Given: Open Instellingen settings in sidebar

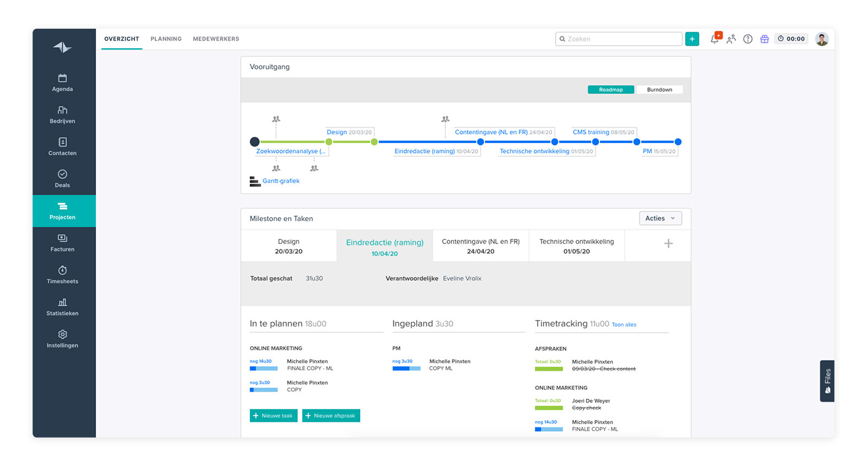Looking at the screenshot, I should (x=62, y=339).
